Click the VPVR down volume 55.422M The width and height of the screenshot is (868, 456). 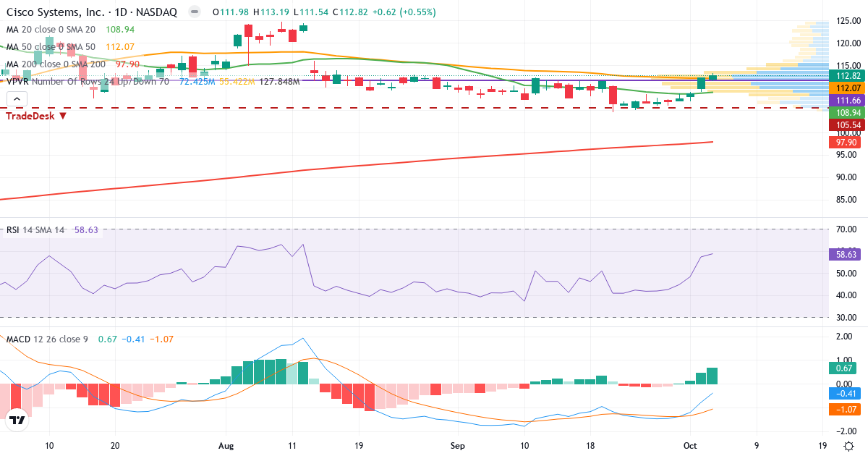tap(237, 82)
